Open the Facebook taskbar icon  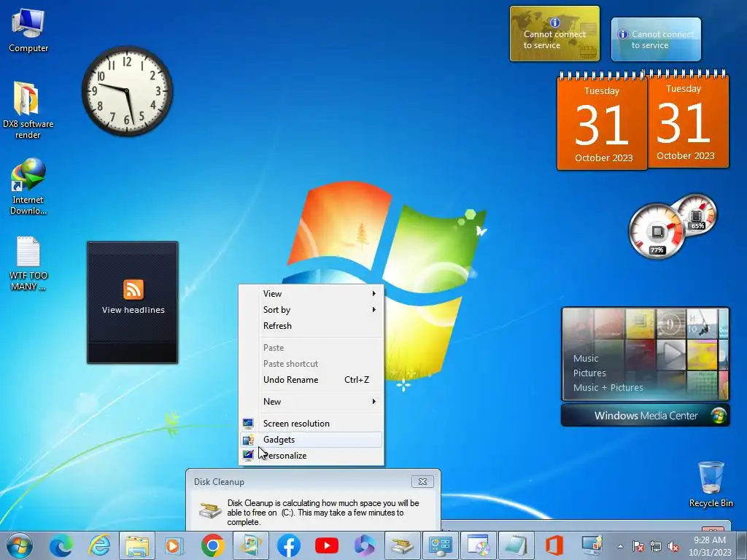pos(289,545)
